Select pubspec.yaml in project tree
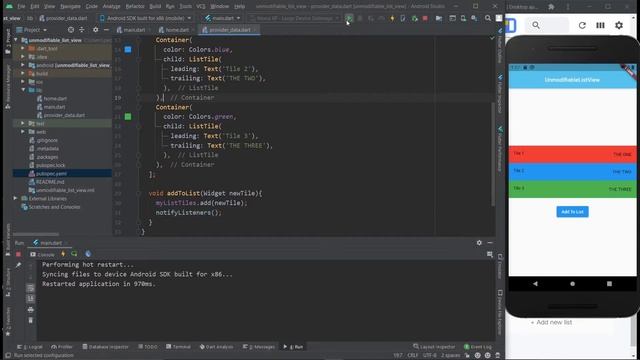The width and height of the screenshot is (640, 360). (51, 173)
